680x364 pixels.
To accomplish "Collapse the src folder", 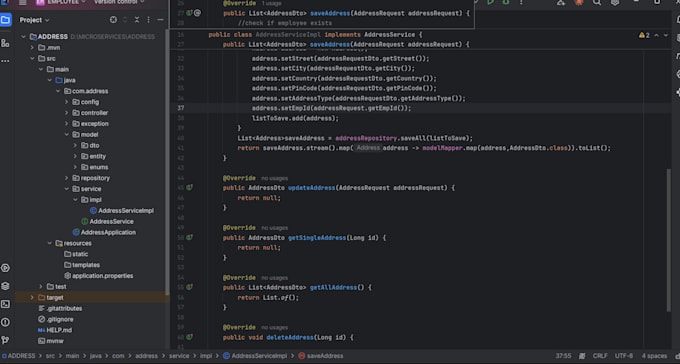I will point(32,59).
